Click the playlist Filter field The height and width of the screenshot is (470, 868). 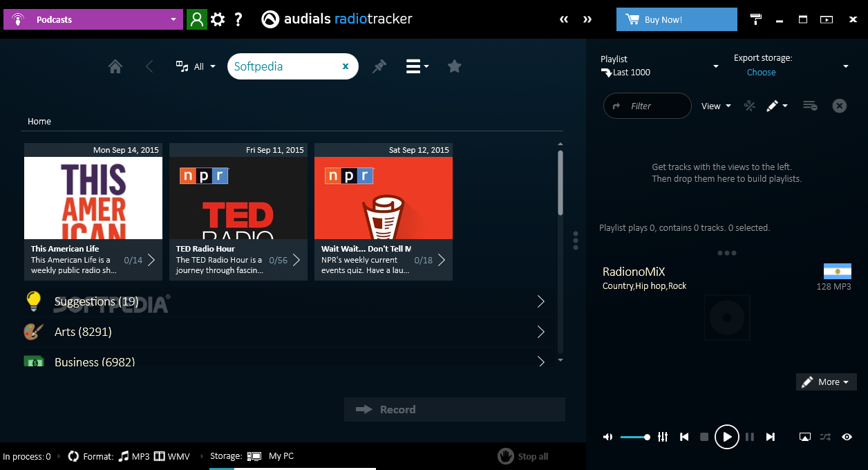tap(648, 106)
